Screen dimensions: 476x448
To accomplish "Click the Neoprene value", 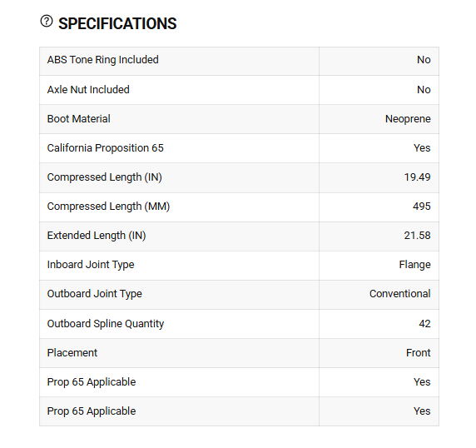I will click(408, 119).
